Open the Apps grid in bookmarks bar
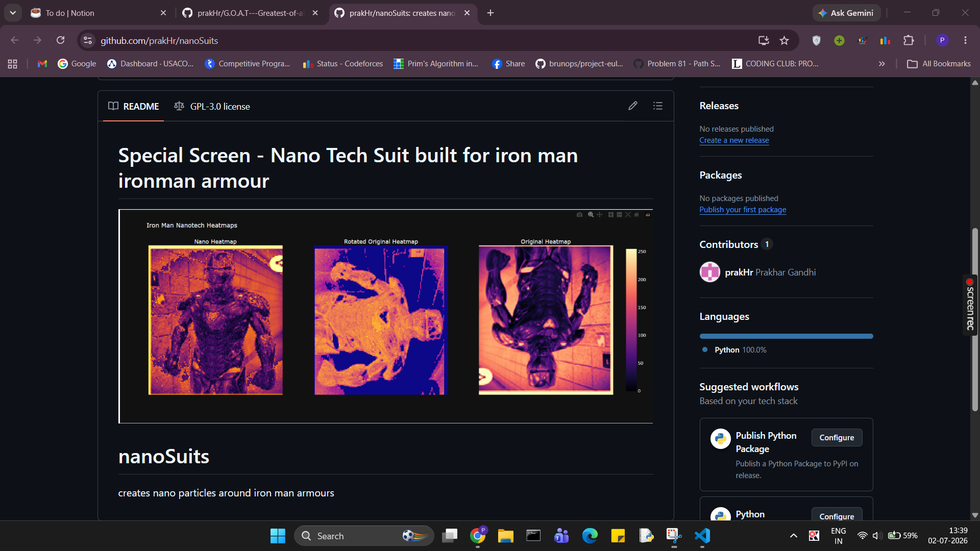The image size is (980, 551). coord(13,64)
